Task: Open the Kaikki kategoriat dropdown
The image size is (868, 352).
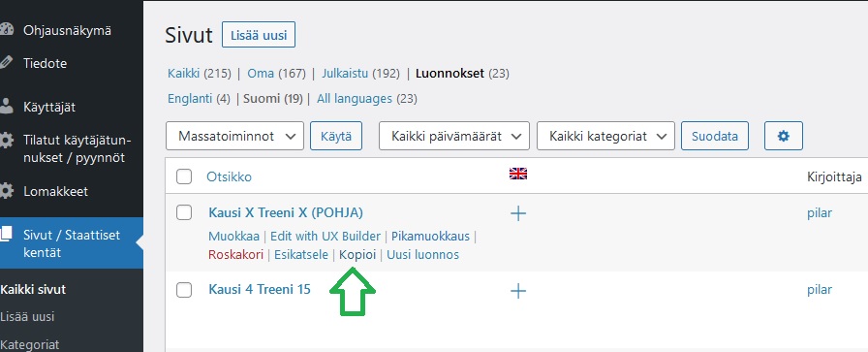Action: [605, 136]
